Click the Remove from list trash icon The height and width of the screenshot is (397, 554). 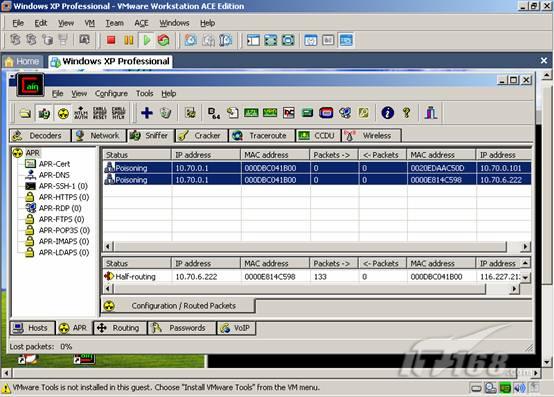click(x=165, y=113)
